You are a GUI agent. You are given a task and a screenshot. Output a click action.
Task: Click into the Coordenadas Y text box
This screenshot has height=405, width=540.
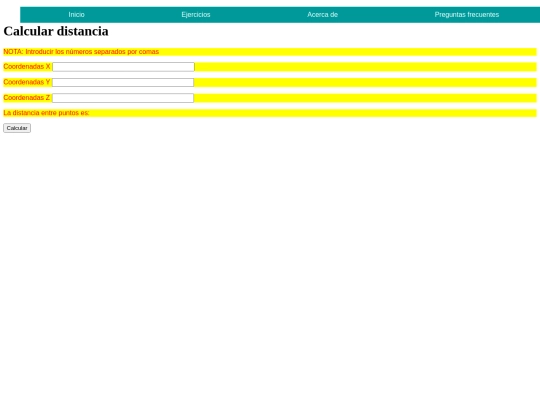pos(123,82)
